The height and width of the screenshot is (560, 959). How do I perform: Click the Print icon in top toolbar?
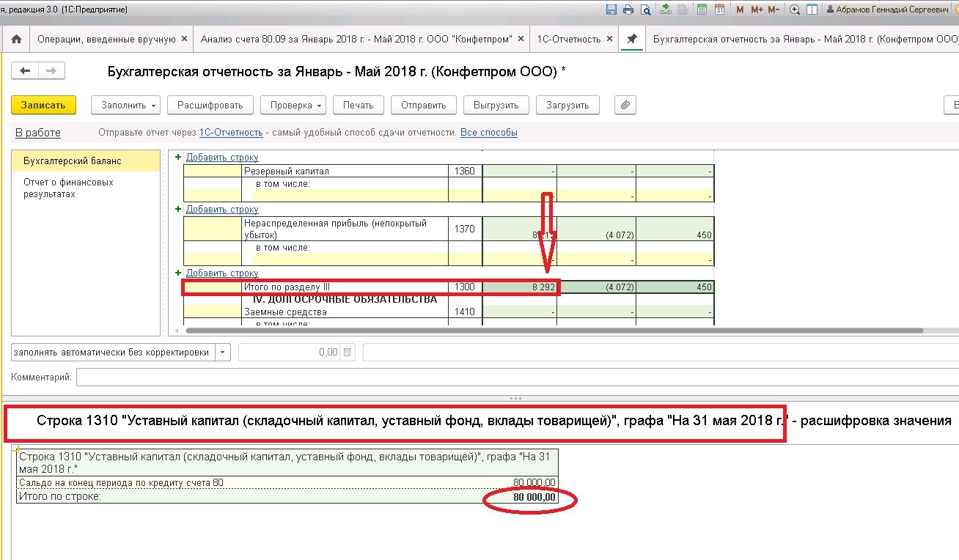click(628, 10)
